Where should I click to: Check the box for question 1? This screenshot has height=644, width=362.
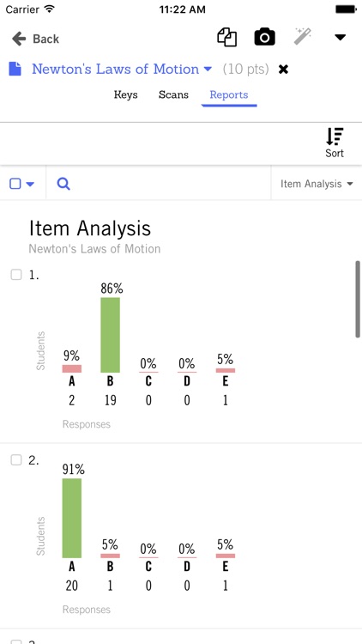[x=16, y=275]
